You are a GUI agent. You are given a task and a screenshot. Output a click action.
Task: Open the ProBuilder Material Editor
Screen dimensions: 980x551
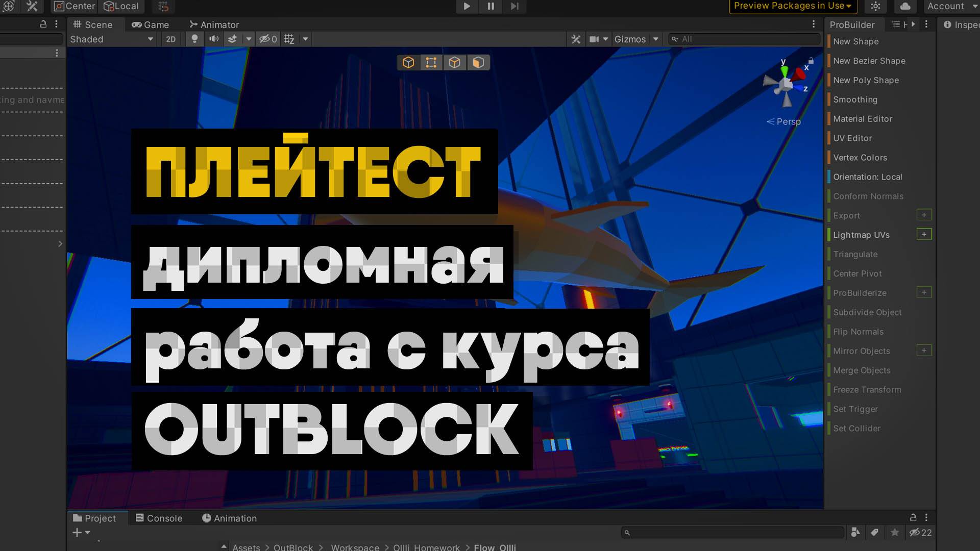pos(863,118)
